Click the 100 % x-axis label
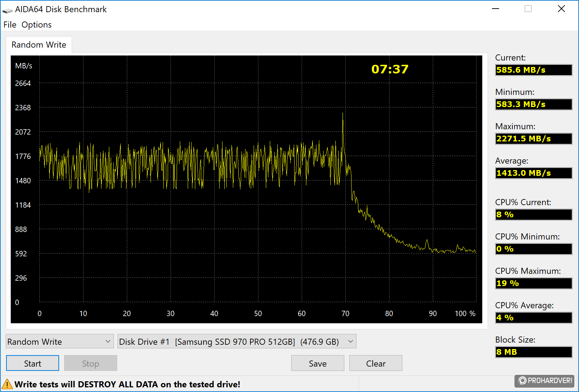The height and width of the screenshot is (392, 579). click(465, 313)
